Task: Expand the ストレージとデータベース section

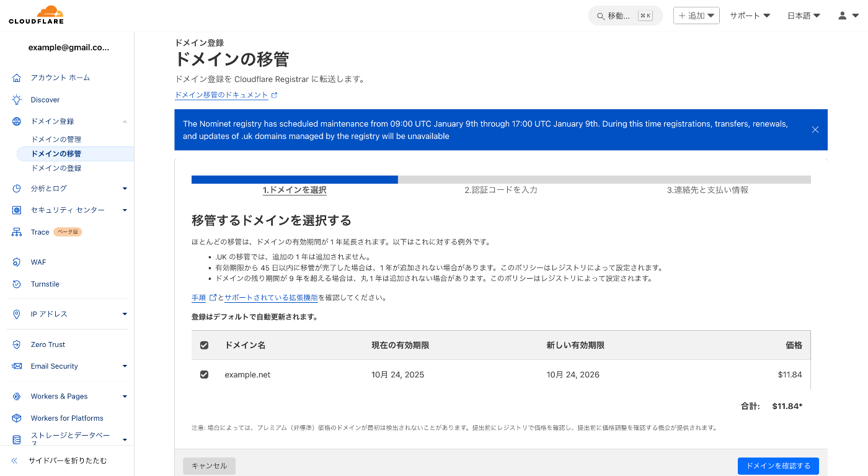Action: click(125, 440)
